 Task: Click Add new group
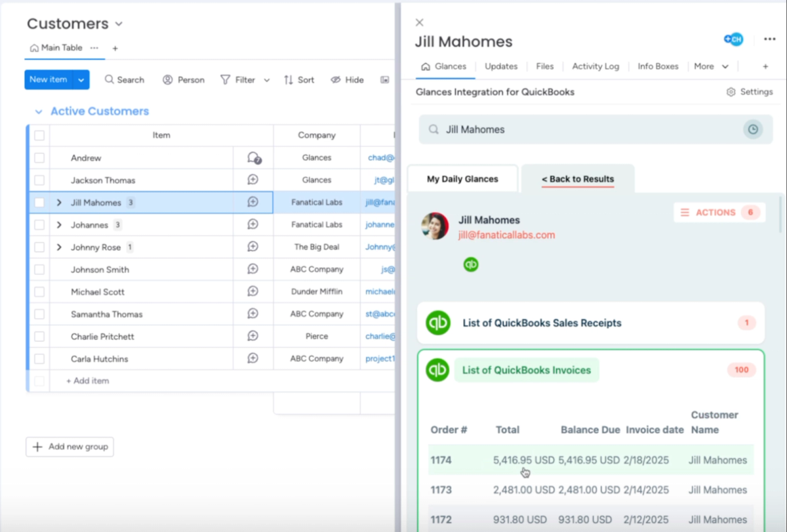tap(70, 447)
